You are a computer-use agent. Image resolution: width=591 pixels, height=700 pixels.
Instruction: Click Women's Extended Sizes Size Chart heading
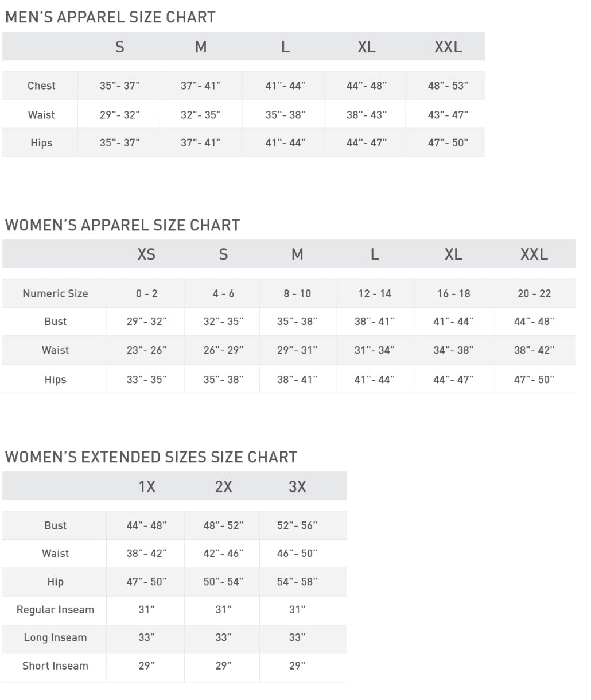pos(151,457)
